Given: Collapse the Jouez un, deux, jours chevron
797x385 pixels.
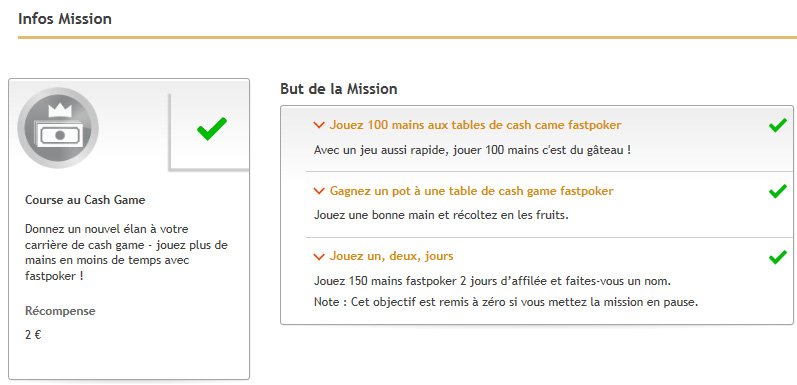Looking at the screenshot, I should (319, 257).
